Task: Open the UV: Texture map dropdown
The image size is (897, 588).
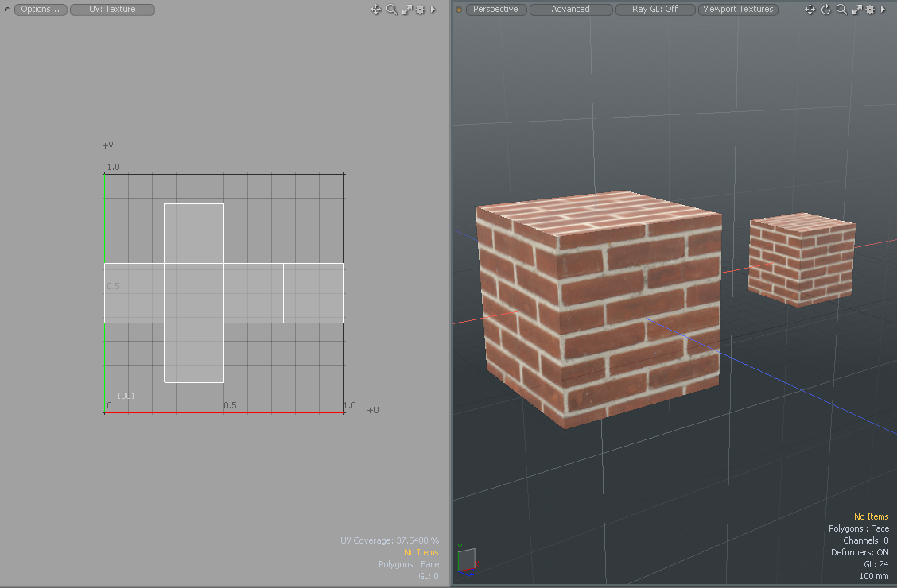Action: [112, 10]
